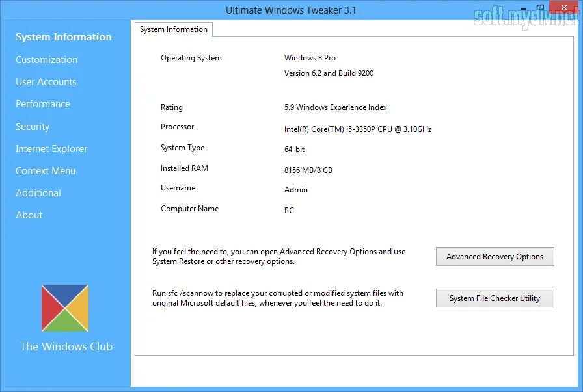Click the 64-bit system type value
Screen dimensions: 583x392
pos(294,150)
